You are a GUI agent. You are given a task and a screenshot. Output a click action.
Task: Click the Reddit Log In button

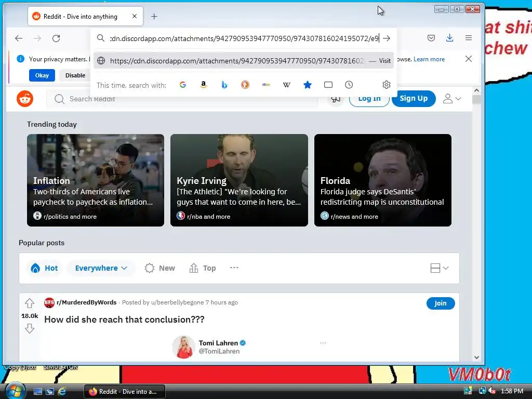pyautogui.click(x=369, y=99)
